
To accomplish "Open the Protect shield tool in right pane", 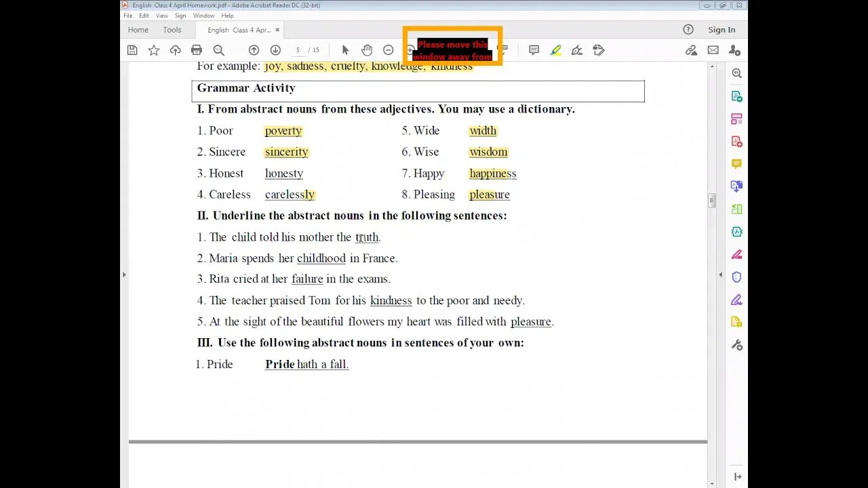I will point(737,277).
